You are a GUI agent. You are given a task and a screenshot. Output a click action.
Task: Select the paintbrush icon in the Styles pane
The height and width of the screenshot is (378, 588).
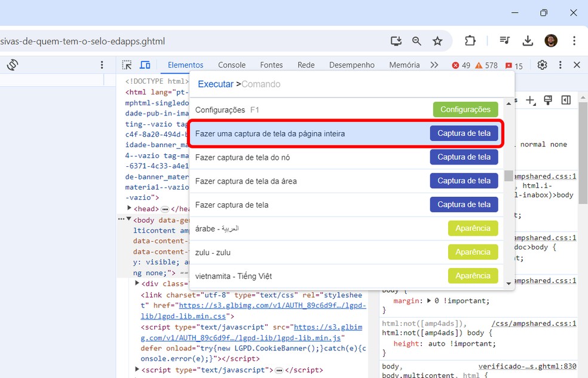548,100
